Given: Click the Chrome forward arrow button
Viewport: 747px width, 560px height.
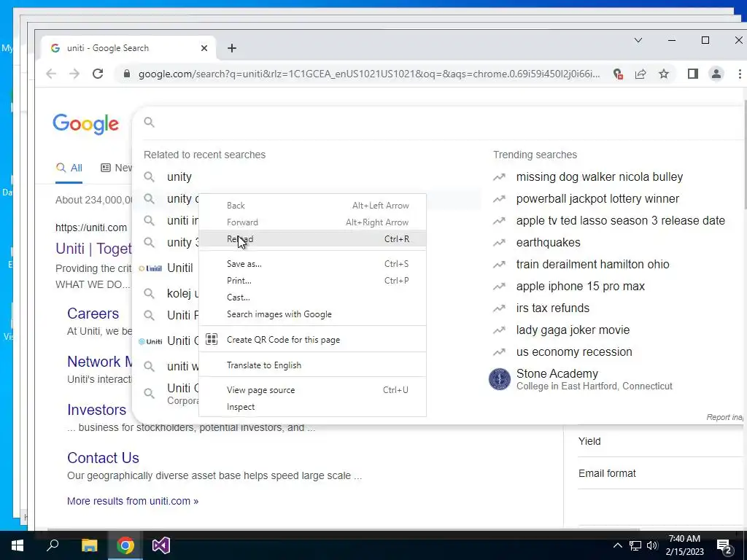Looking at the screenshot, I should [74, 74].
